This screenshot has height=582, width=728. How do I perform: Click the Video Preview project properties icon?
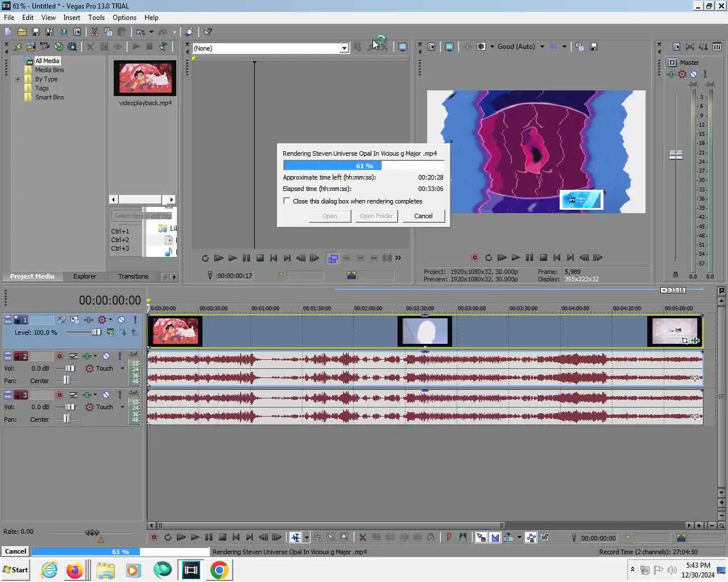431,47
